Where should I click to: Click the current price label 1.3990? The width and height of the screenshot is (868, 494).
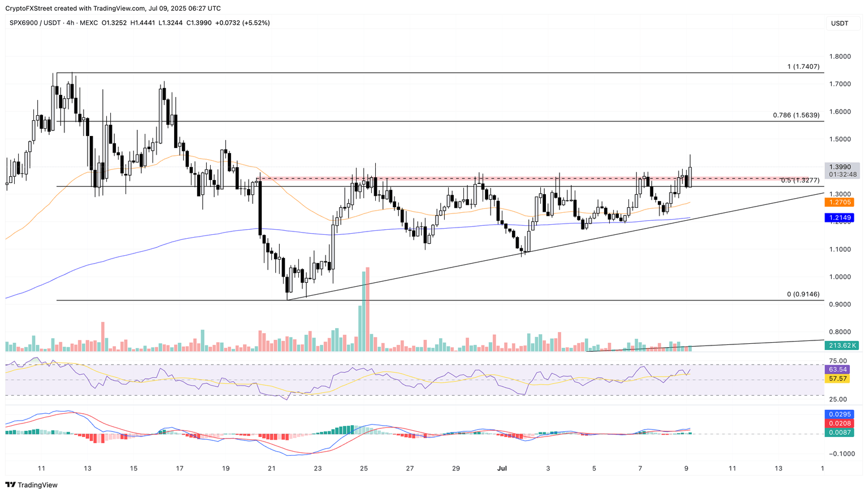click(839, 167)
